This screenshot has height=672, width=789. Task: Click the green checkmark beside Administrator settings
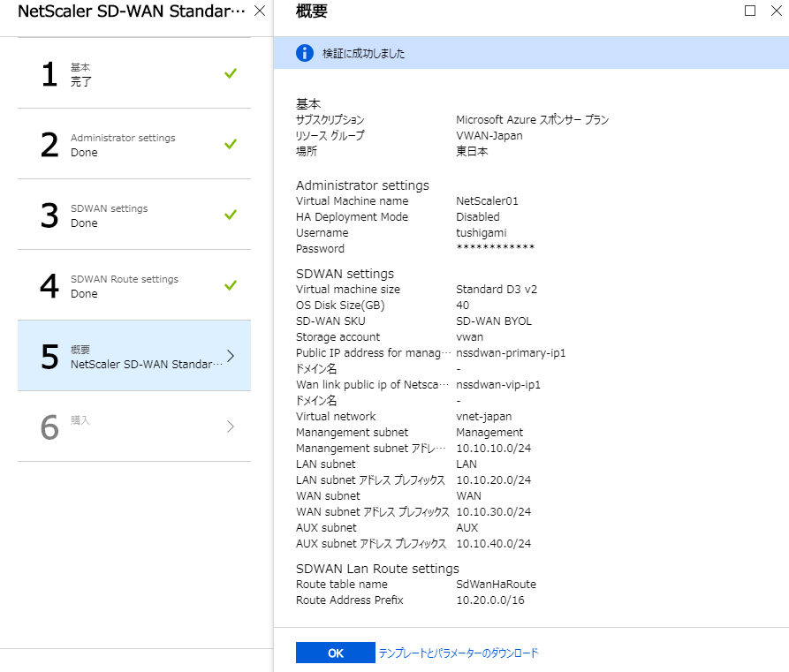[231, 144]
